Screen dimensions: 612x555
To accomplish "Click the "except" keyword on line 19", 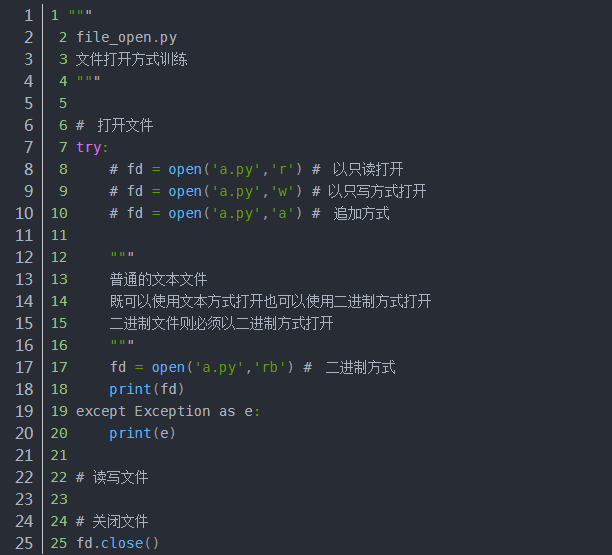I will point(101,411).
